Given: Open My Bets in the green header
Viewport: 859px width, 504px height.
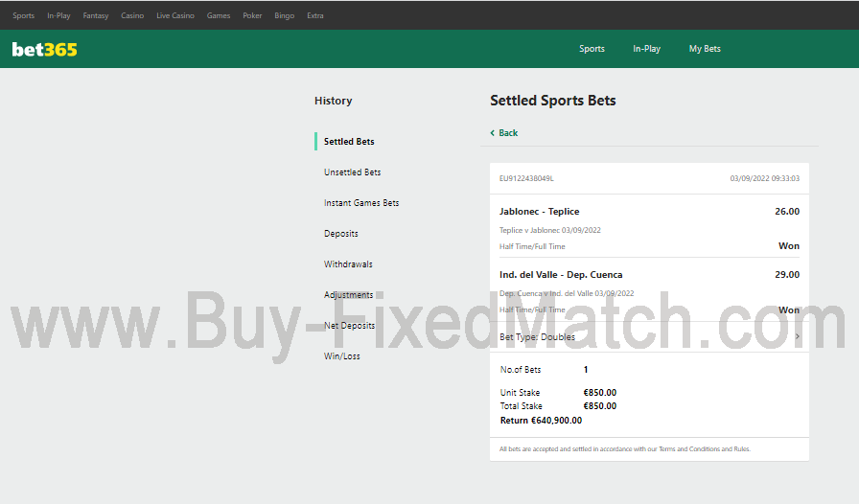Looking at the screenshot, I should pyautogui.click(x=705, y=49).
